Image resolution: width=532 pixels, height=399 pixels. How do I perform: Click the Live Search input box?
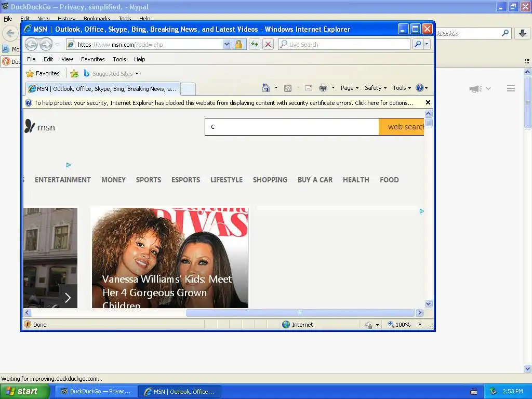(344, 45)
